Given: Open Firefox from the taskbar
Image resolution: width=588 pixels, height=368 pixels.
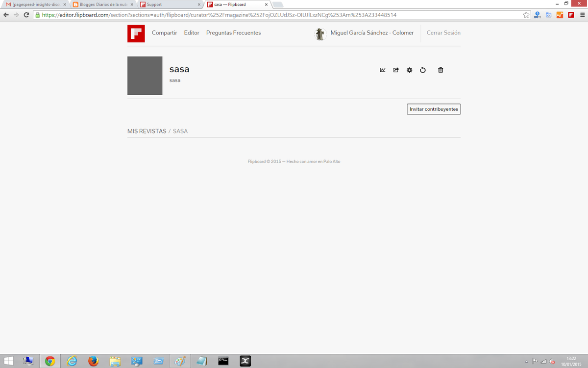Looking at the screenshot, I should coord(93,361).
